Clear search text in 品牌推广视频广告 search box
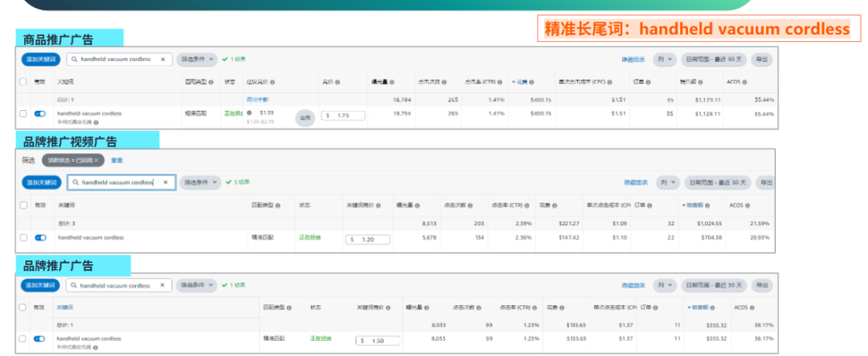The width and height of the screenshot is (868, 356). [166, 182]
